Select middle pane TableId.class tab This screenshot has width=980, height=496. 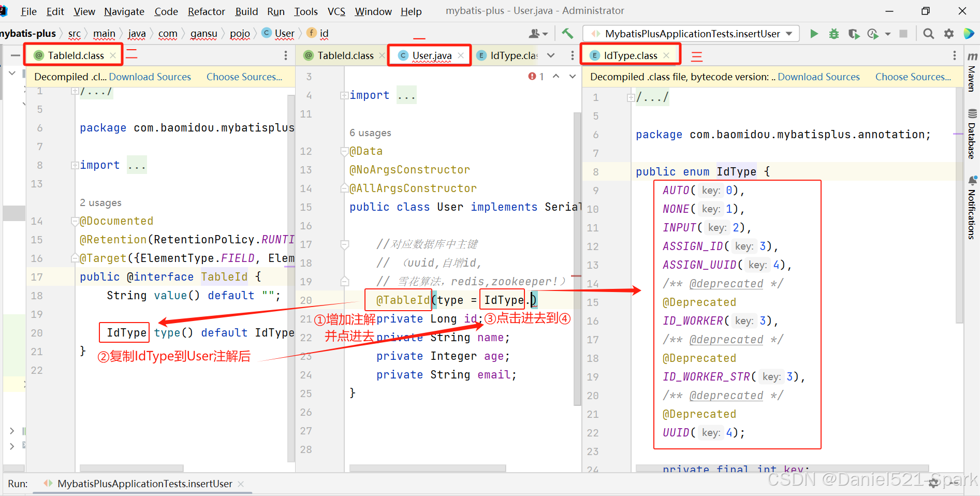[344, 55]
